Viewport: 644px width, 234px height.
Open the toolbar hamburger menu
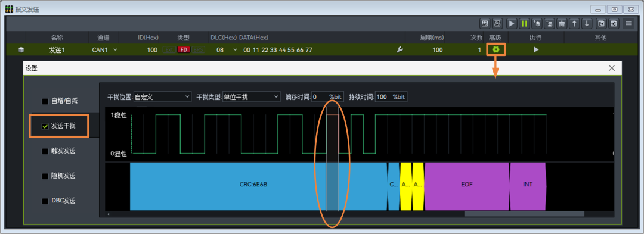click(x=628, y=24)
